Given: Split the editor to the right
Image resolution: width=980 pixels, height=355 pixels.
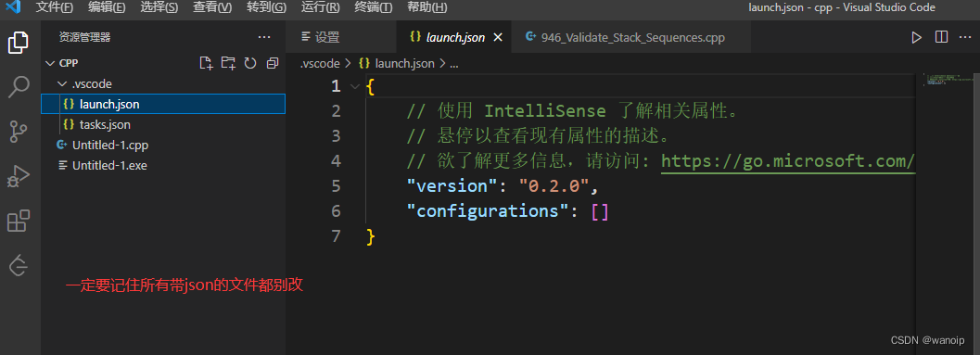Looking at the screenshot, I should 941,37.
